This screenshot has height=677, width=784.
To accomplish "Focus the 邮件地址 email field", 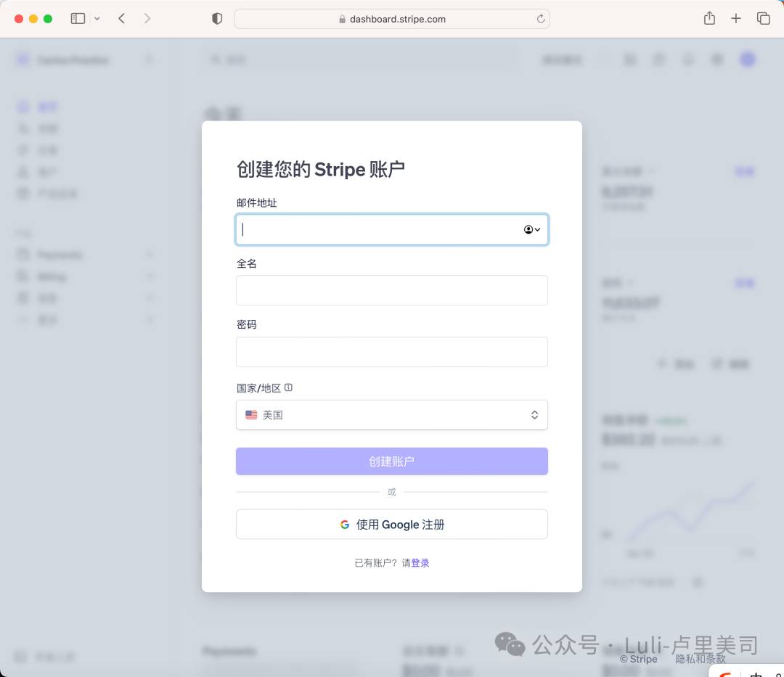I will pos(391,229).
